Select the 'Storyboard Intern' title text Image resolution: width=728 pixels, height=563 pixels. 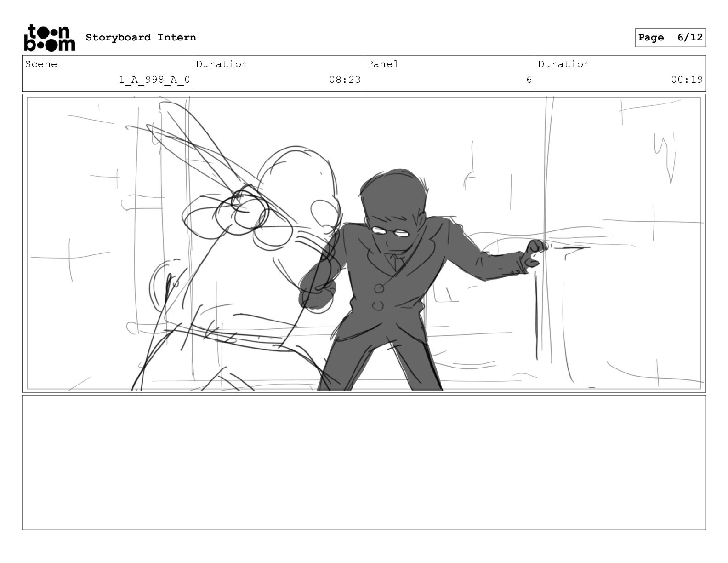pos(141,38)
